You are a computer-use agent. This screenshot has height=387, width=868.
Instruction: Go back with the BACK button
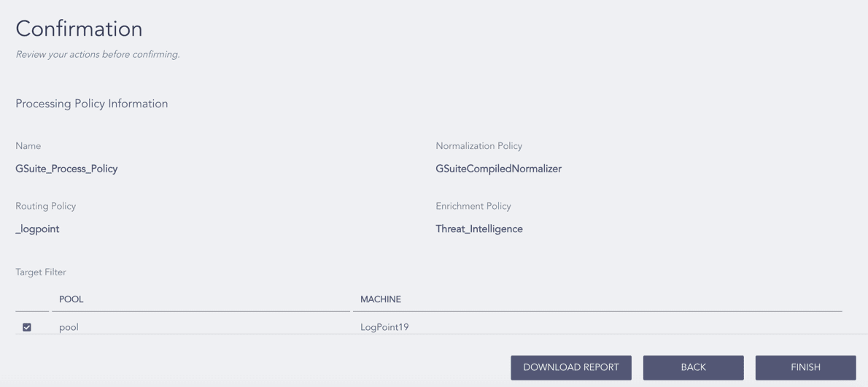pyautogui.click(x=693, y=367)
